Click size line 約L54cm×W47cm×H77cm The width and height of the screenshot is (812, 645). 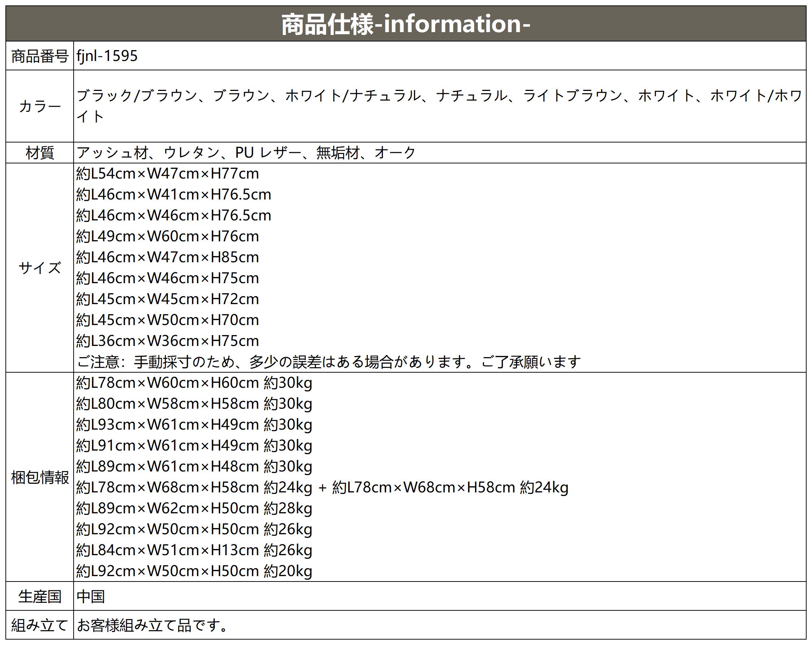[x=167, y=174]
